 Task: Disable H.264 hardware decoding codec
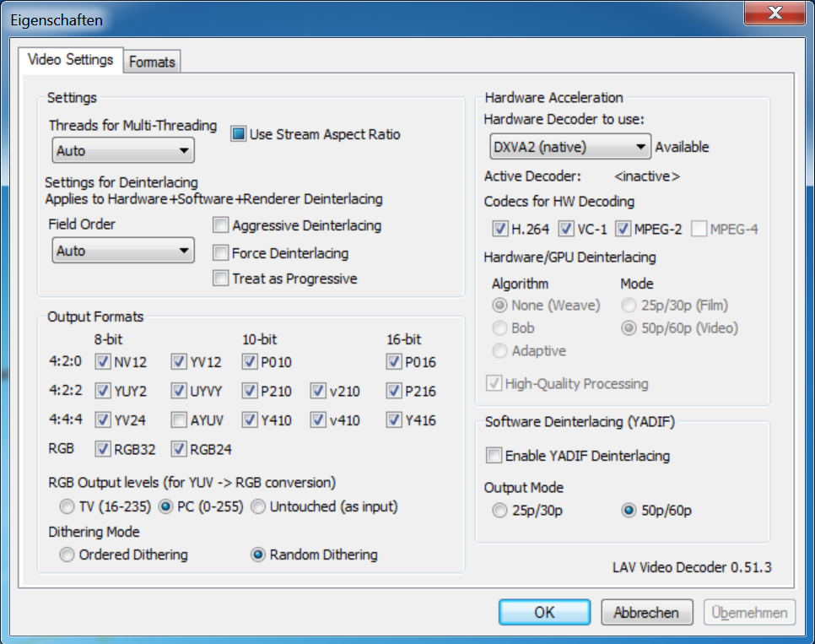point(499,229)
